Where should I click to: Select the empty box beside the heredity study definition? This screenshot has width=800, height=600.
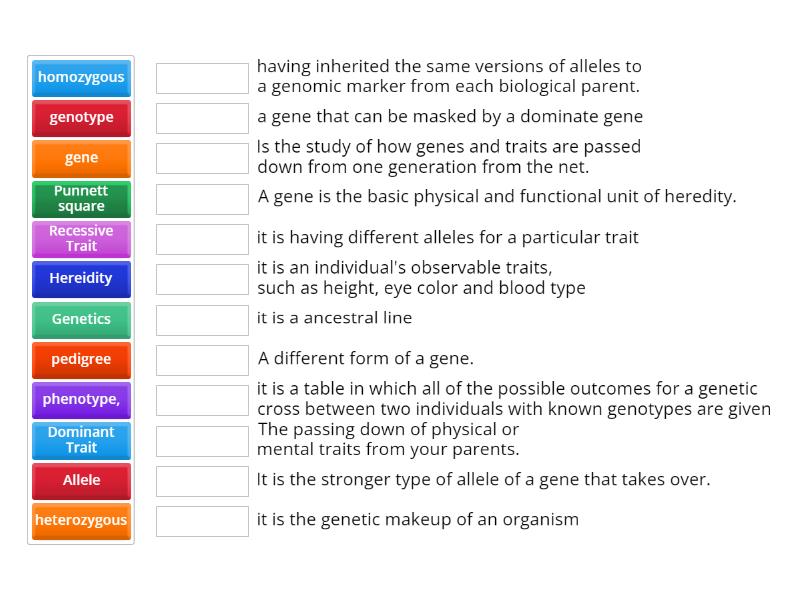[x=202, y=157]
